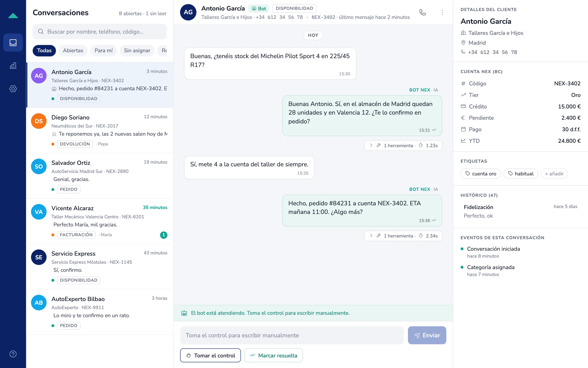This screenshot has width=588, height=368.
Task: Click the Marcar resuelta button
Action: tap(273, 355)
